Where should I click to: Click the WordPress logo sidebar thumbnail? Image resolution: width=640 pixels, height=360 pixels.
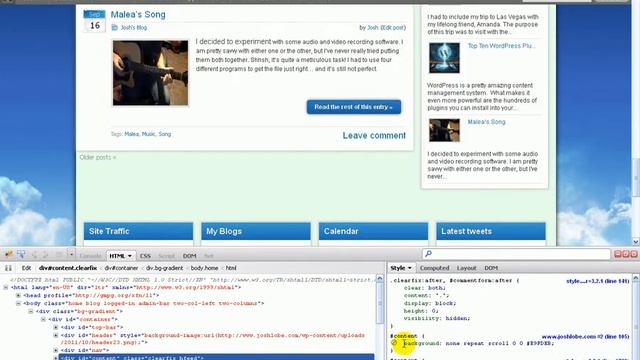pos(444,58)
